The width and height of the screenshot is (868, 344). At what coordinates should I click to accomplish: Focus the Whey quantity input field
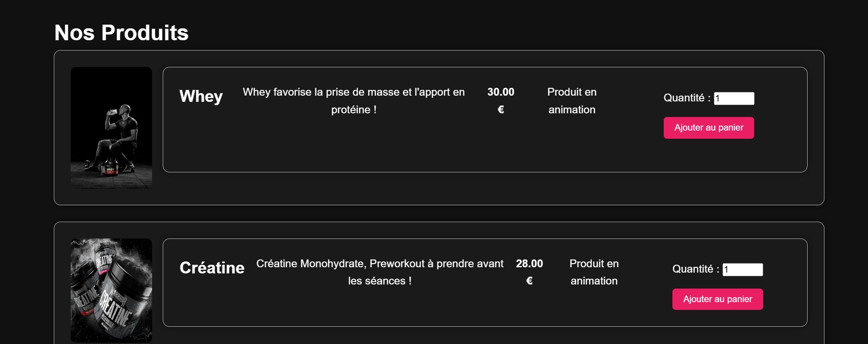734,99
